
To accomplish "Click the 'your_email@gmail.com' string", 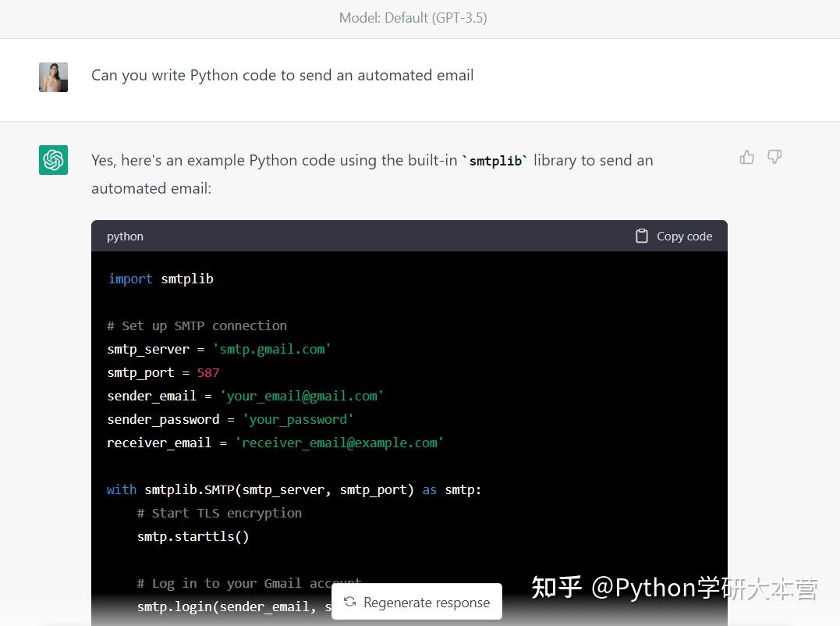I will pos(302,396).
